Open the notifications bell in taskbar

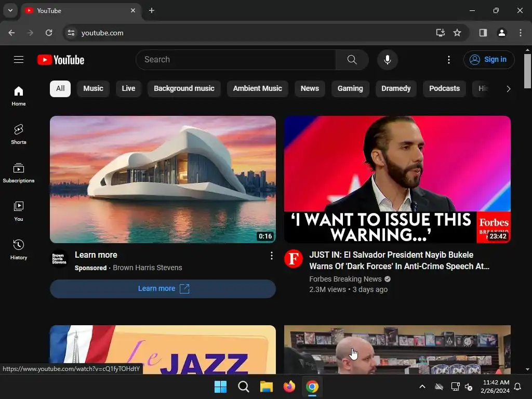click(x=518, y=387)
